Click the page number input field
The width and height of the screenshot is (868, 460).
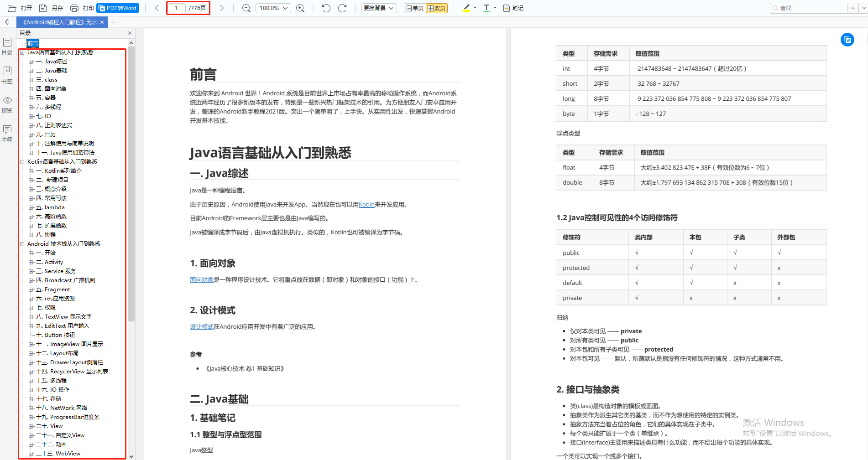pos(177,8)
